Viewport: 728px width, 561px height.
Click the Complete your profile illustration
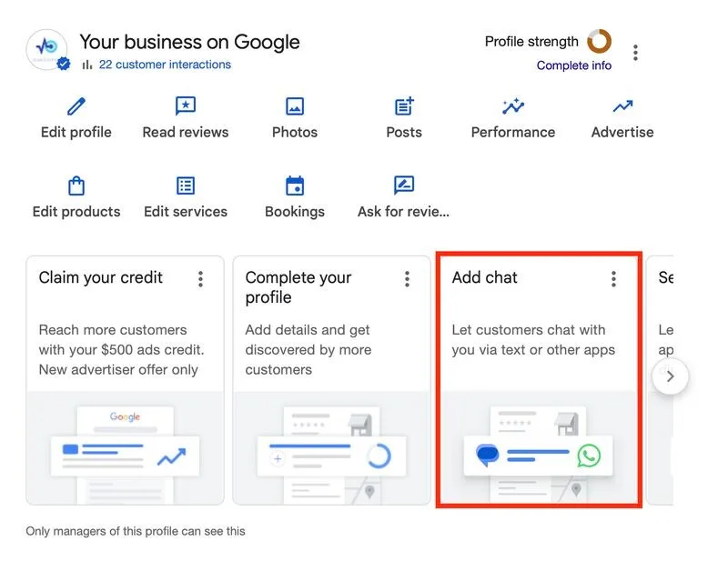tap(331, 447)
